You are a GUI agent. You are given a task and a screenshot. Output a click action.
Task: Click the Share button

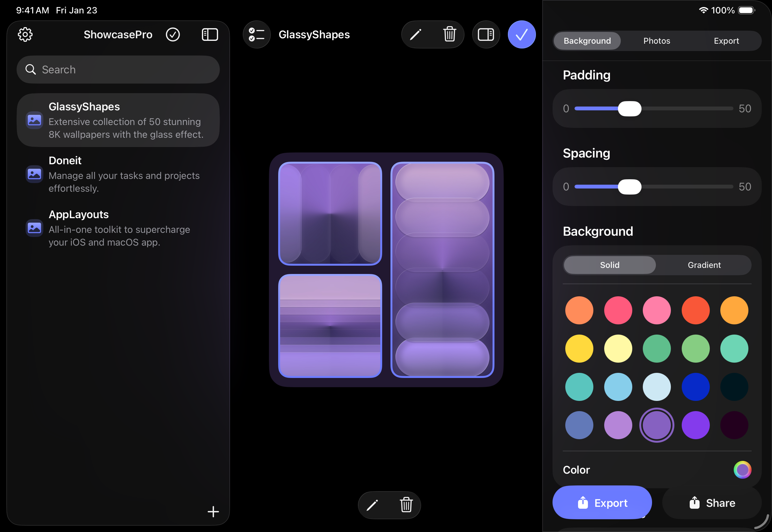712,502
